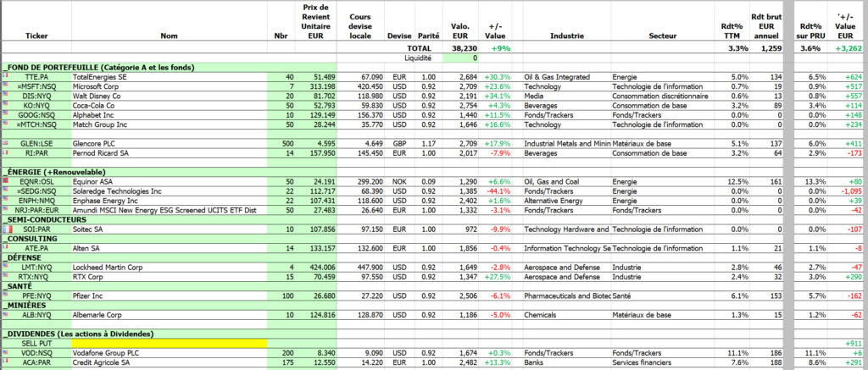868x370 pixels.
Task: Select the Secteur column header
Action: coord(663,36)
